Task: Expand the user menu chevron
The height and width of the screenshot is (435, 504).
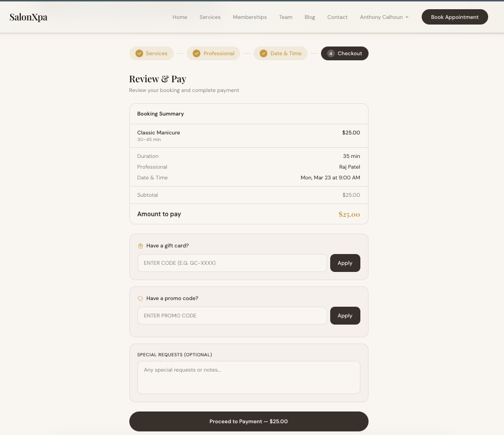Action: (406, 17)
